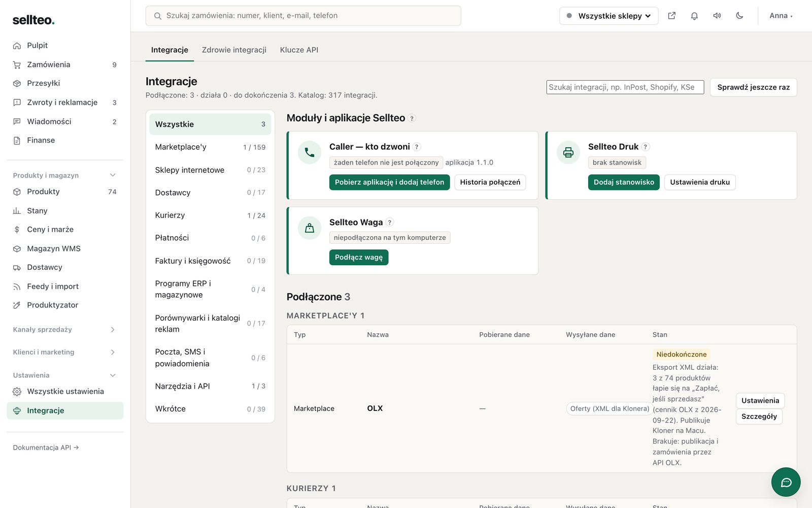This screenshot has height=508, width=812.
Task: Select the Integracje tab
Action: coord(170,50)
